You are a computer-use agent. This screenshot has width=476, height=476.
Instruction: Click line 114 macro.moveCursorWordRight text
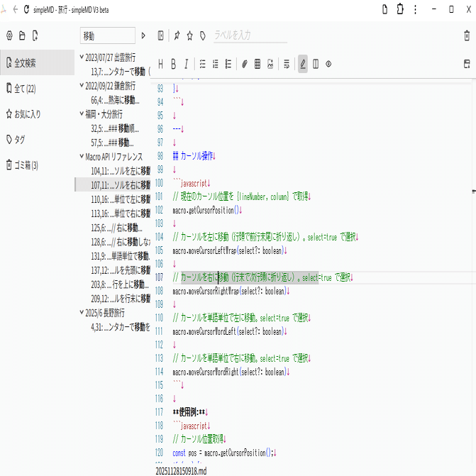click(231, 372)
